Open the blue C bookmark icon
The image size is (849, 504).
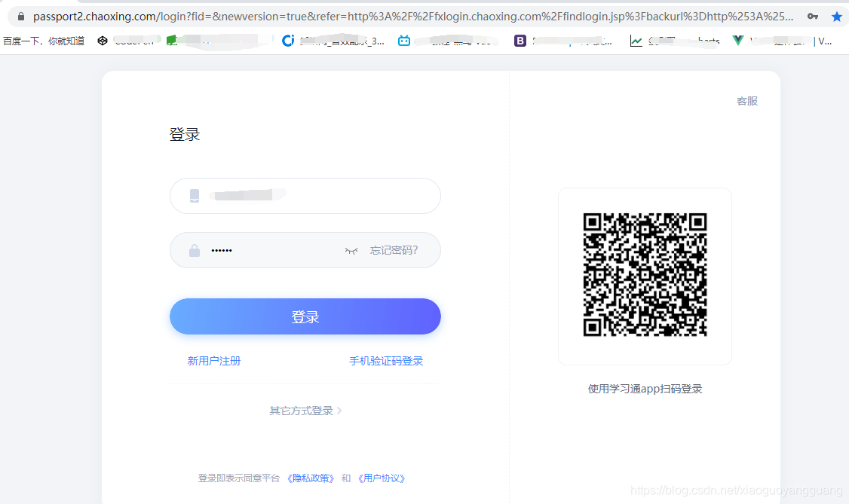(288, 41)
